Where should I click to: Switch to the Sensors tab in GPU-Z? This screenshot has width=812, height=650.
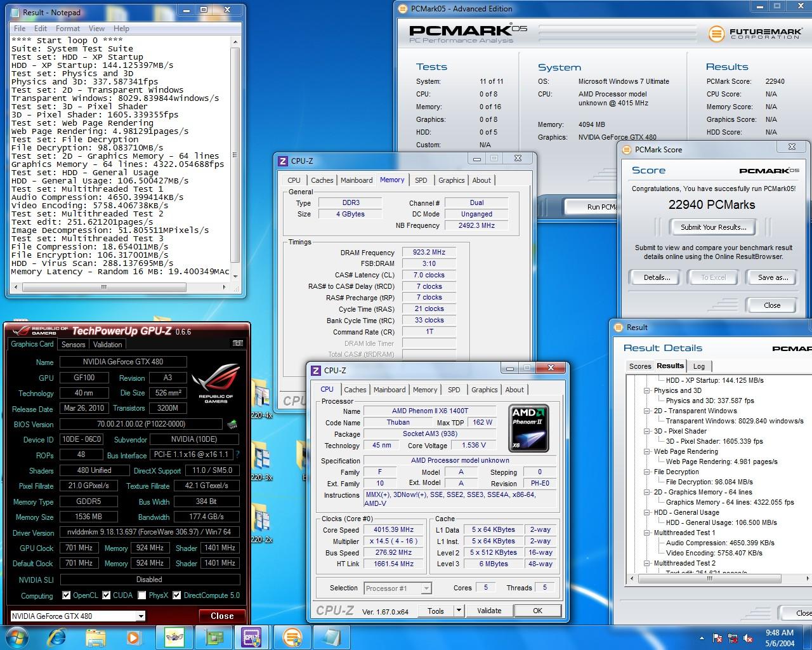(x=73, y=345)
